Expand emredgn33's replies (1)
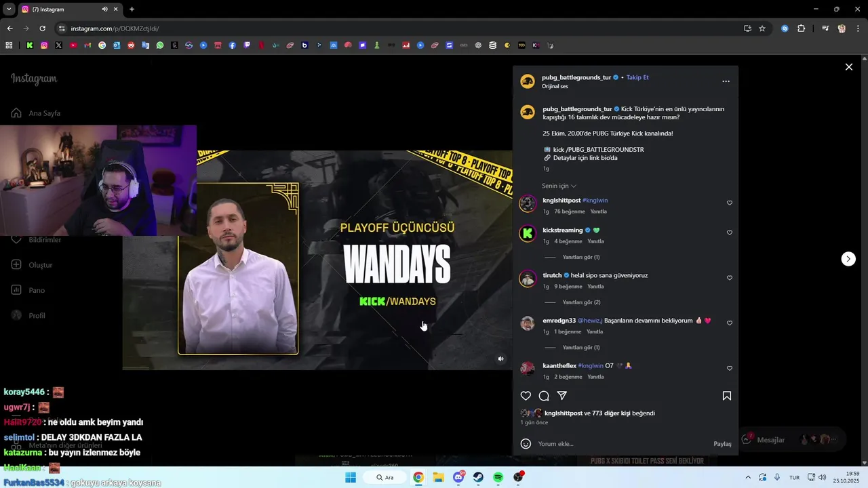 pyautogui.click(x=581, y=348)
